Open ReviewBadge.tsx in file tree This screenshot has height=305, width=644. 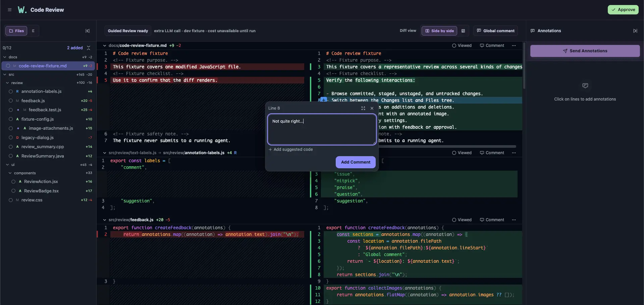pyautogui.click(x=48, y=191)
